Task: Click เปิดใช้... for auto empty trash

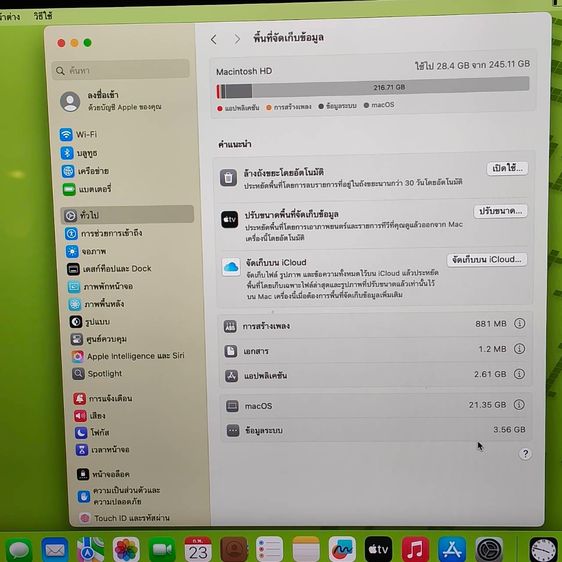Action: [x=508, y=168]
